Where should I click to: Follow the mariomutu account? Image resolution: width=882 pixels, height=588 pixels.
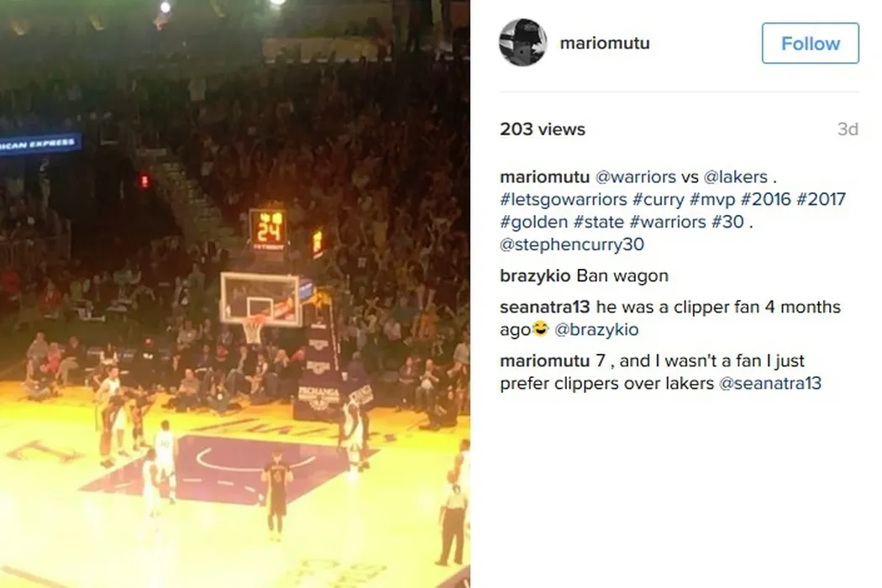click(x=810, y=44)
